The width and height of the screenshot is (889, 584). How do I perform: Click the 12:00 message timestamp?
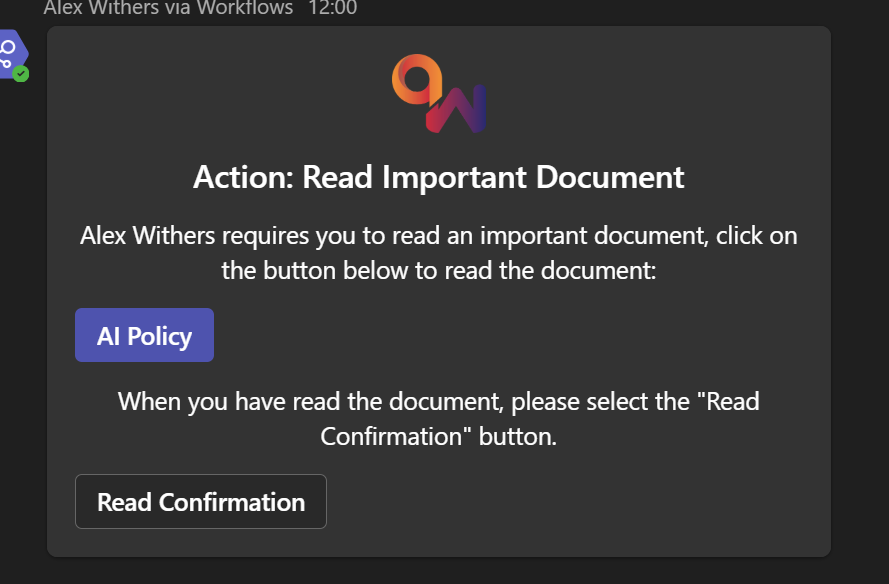333,9
